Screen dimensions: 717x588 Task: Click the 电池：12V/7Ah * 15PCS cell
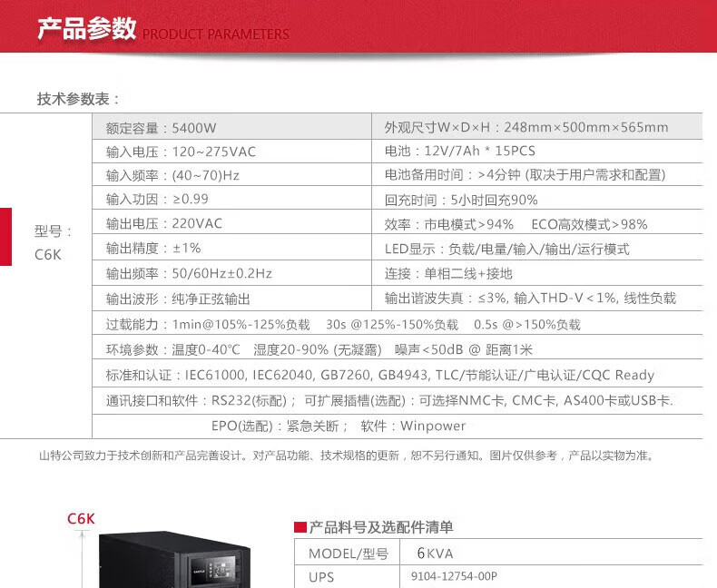536,152
